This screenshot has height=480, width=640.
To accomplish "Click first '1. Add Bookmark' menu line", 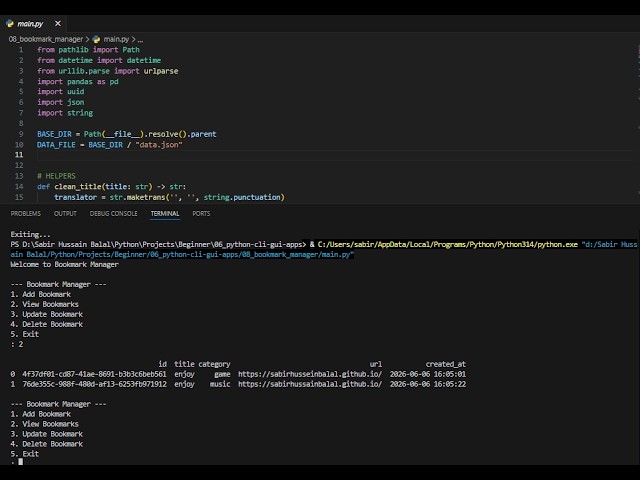I will pos(41,294).
